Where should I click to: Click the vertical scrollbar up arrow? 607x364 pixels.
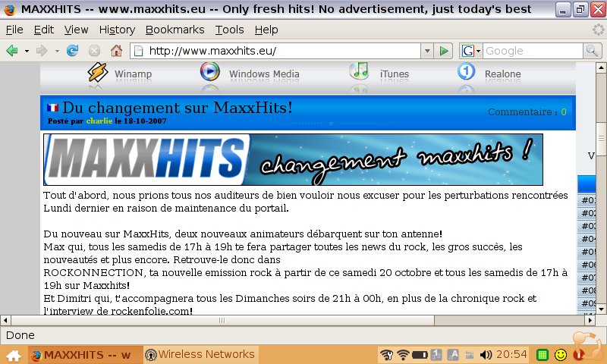601,68
